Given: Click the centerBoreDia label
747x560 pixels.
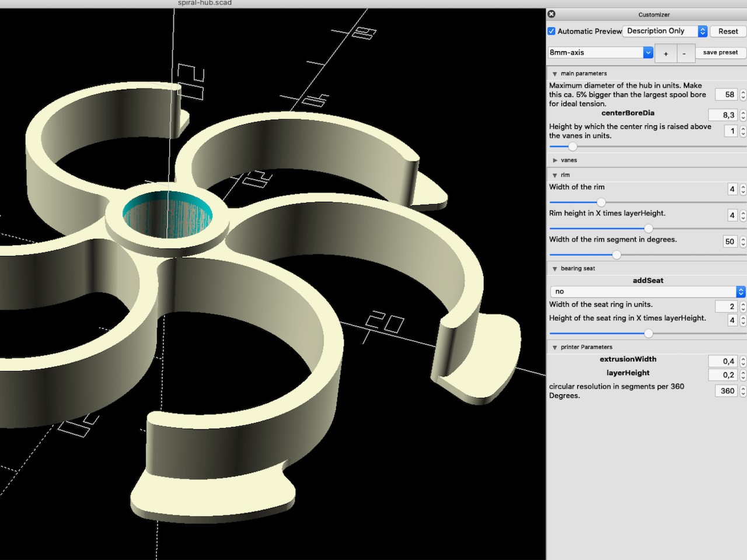Looking at the screenshot, I should click(628, 113).
